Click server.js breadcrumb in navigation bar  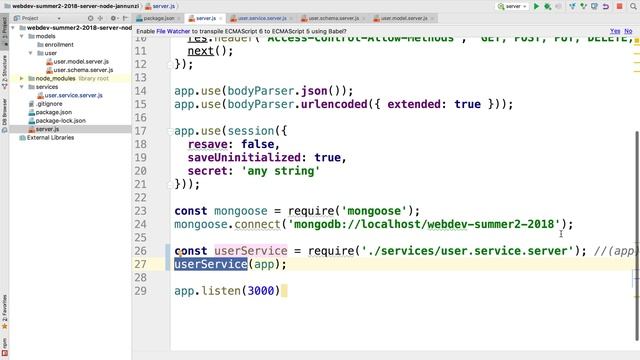[160, 6]
